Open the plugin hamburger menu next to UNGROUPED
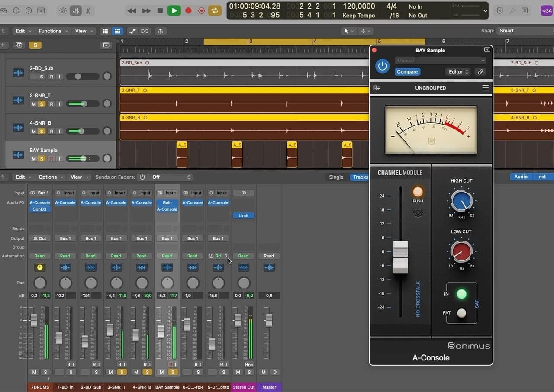Screen dimensions: 554x392 pyautogui.click(x=485, y=87)
